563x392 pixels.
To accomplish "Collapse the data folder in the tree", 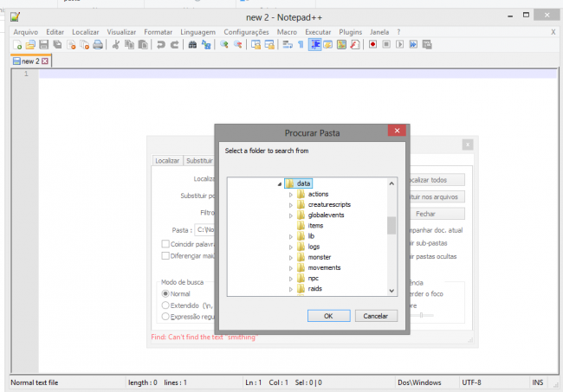I will (280, 184).
